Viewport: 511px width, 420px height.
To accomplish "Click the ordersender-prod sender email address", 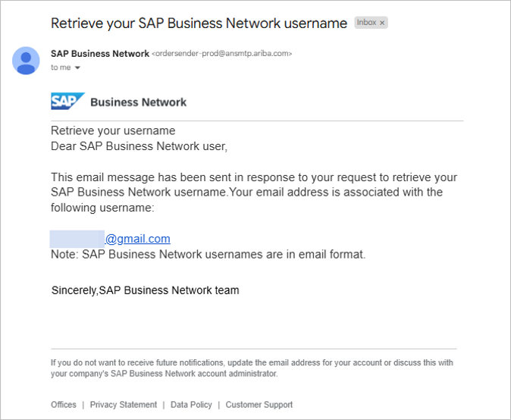I will (x=222, y=54).
